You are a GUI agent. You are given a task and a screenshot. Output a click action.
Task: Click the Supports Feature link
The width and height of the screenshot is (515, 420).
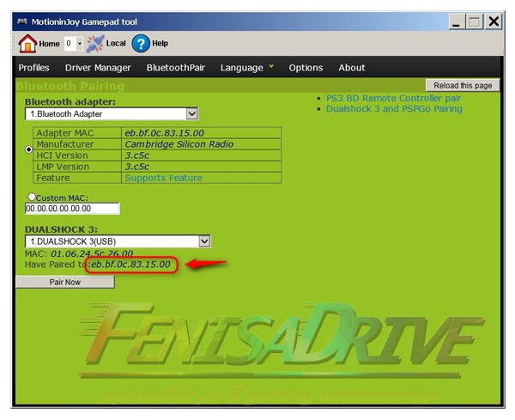[164, 178]
